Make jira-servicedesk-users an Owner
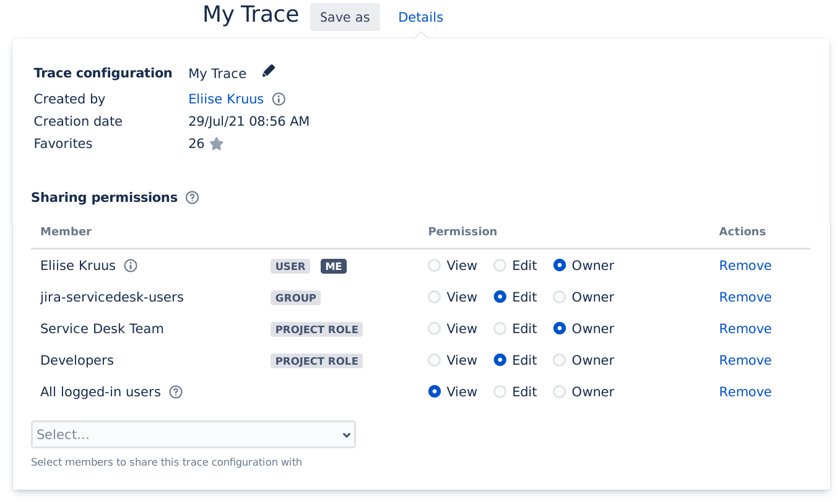 point(560,297)
